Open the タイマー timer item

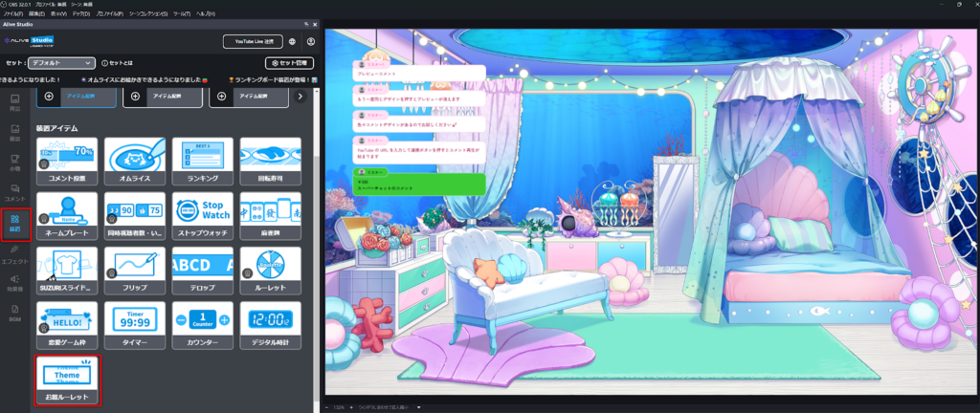click(x=134, y=325)
